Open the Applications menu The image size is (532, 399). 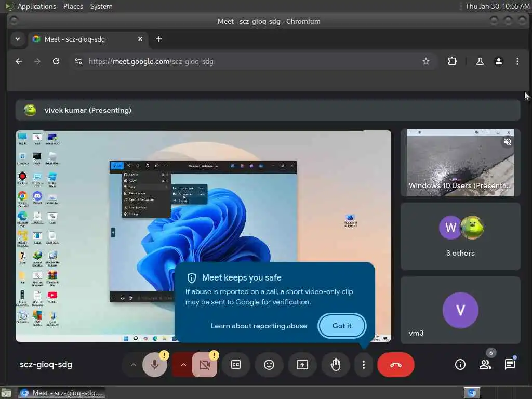tap(37, 6)
